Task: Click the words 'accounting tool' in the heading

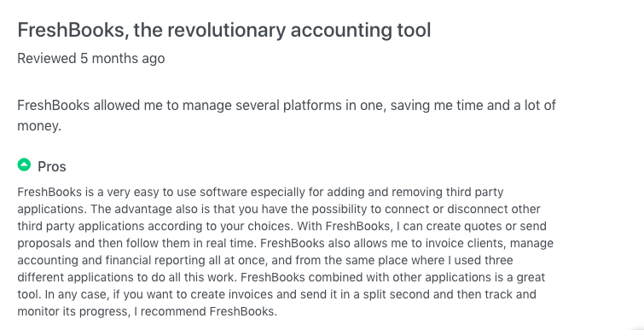Action: click(361, 31)
